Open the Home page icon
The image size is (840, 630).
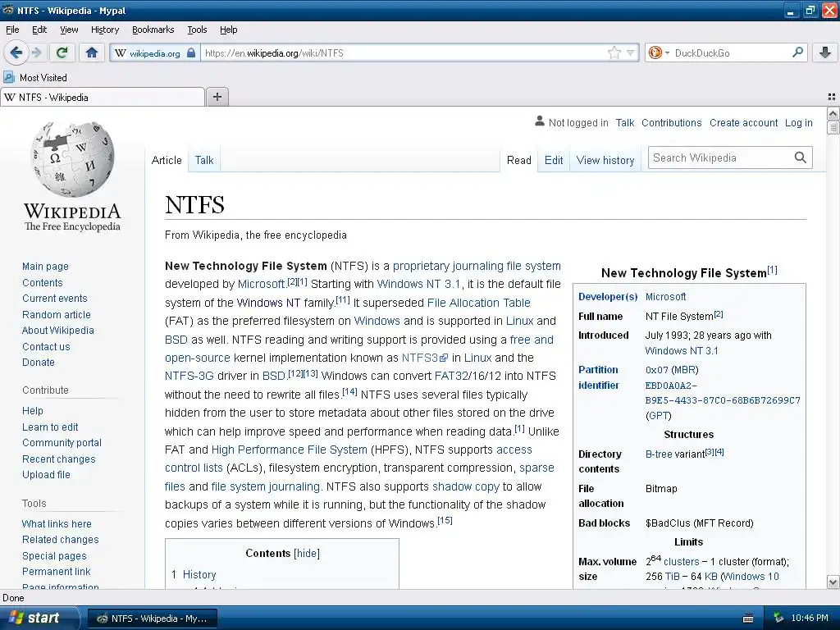92,52
